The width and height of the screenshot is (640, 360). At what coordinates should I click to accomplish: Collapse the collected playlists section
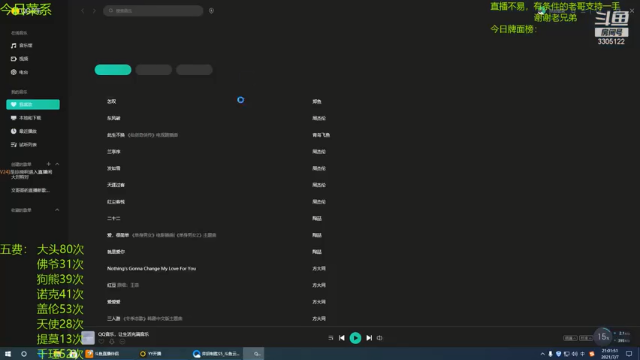(57, 210)
